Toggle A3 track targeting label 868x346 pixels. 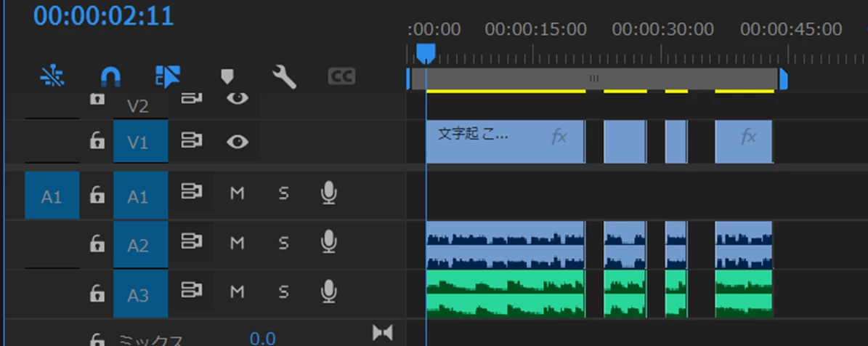point(141,294)
